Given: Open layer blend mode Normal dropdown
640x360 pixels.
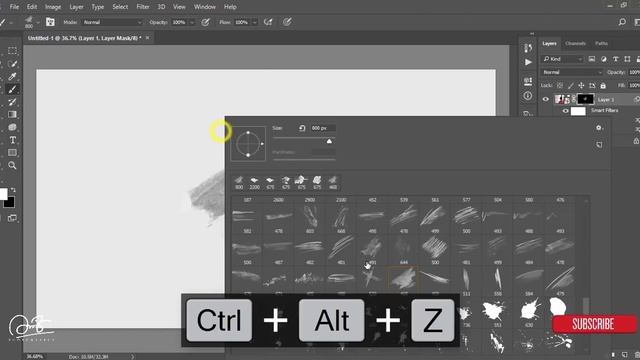Looking at the screenshot, I should (572, 72).
